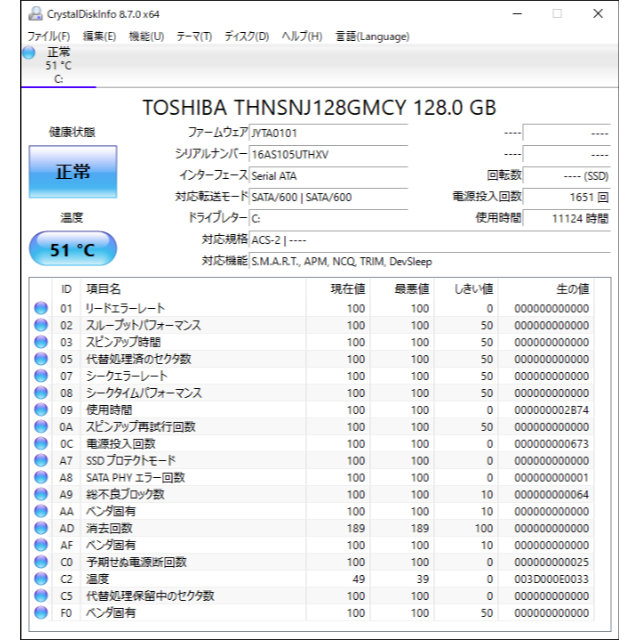Click the drive letter field C:

click(x=328, y=218)
